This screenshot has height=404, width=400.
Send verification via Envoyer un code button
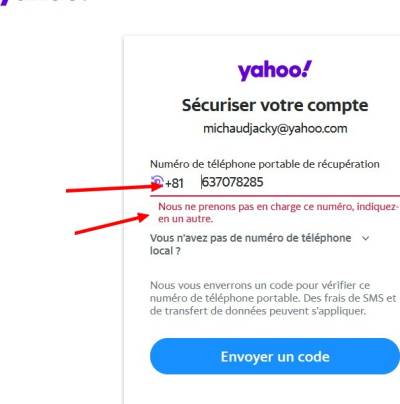click(275, 356)
